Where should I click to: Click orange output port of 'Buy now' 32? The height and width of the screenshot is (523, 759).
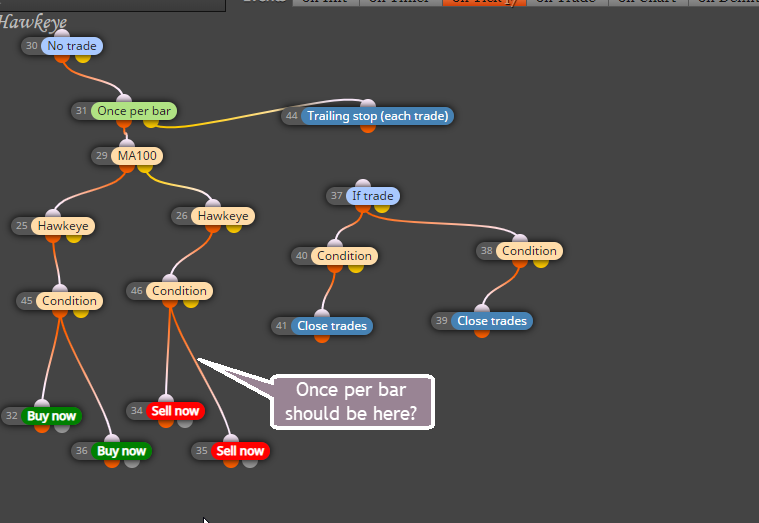pyautogui.click(x=42, y=428)
